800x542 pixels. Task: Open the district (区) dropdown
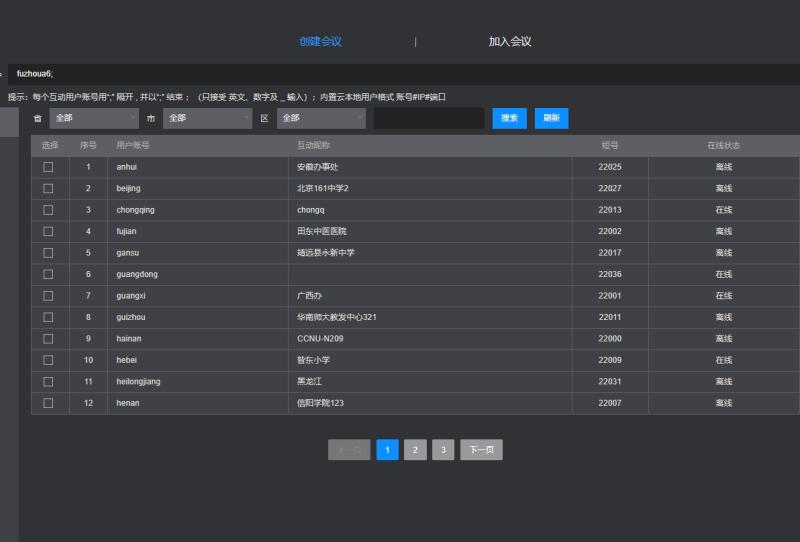point(321,118)
